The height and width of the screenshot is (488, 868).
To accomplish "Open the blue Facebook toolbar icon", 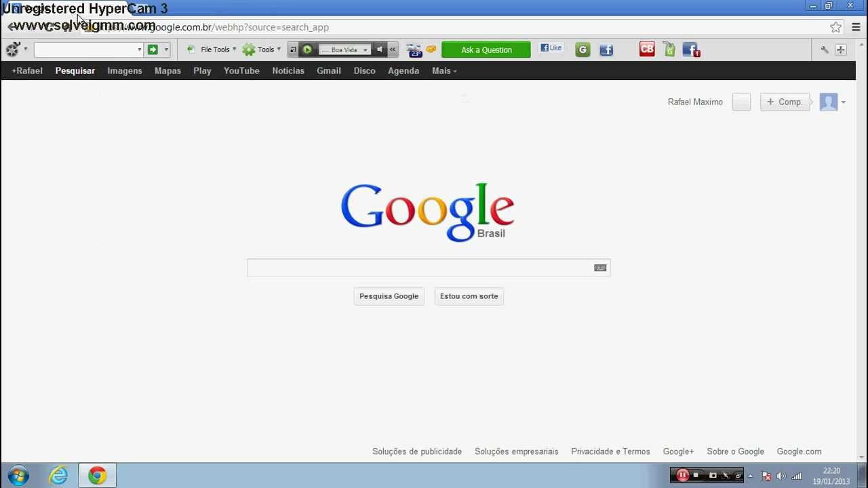I will [x=606, y=49].
